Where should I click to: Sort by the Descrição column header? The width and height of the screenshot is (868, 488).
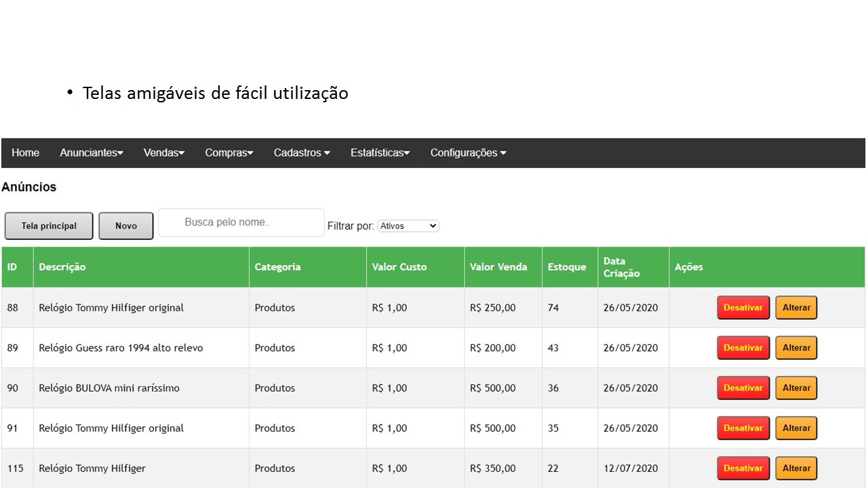pos(62,267)
